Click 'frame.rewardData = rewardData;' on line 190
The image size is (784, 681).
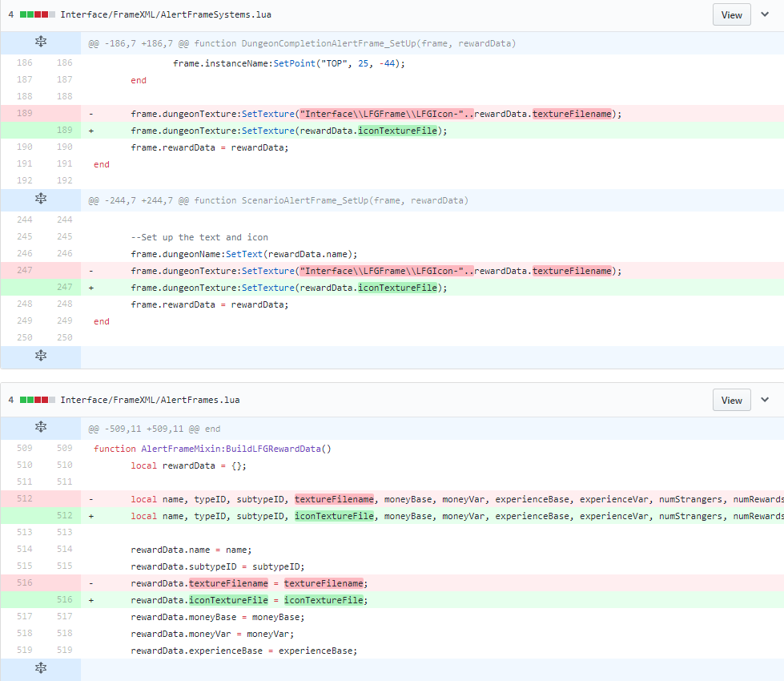click(x=210, y=147)
